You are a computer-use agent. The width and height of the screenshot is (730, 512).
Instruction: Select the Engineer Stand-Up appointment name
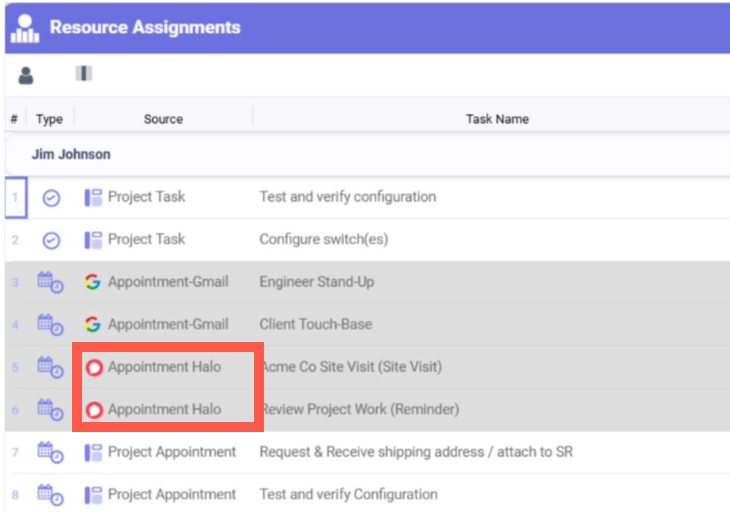coord(316,282)
